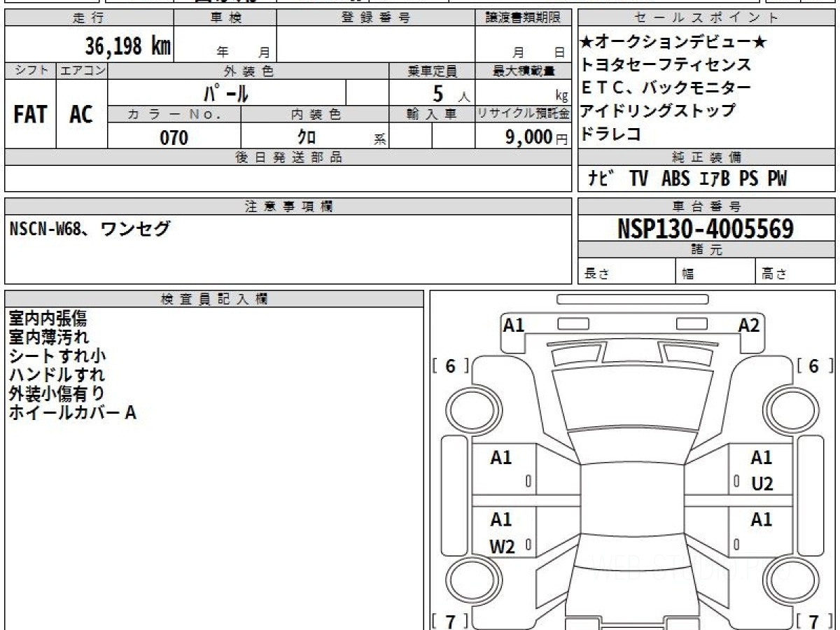This screenshot has width=840, height=630.
Task: Select the ドラレコ line
Action: coord(611,134)
